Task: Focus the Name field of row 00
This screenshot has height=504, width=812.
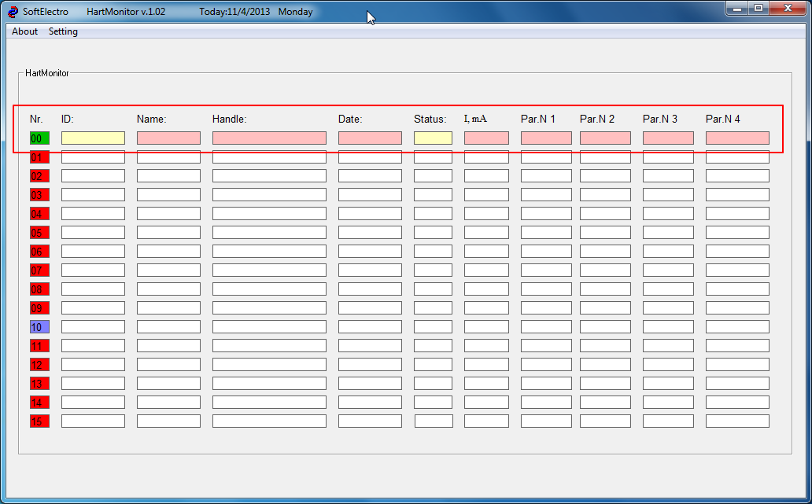Action: 168,138
